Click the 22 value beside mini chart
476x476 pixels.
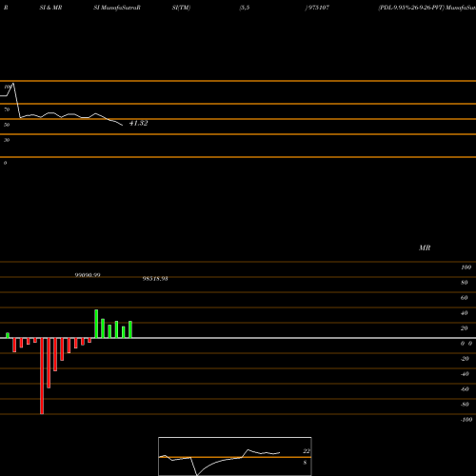tap(307, 451)
